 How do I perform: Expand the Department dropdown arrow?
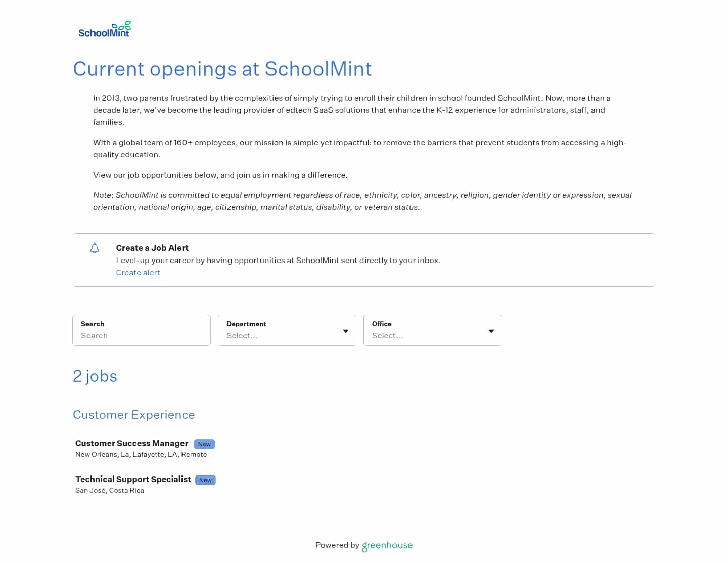346,331
